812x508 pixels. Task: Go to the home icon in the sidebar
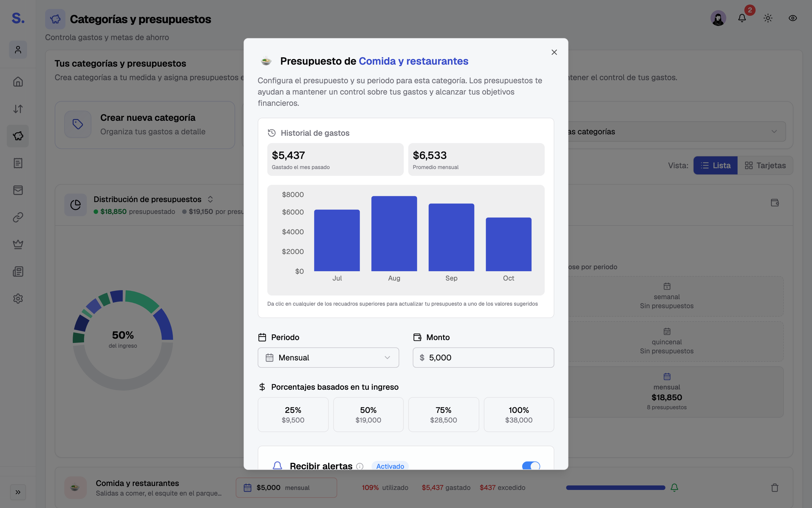18,82
